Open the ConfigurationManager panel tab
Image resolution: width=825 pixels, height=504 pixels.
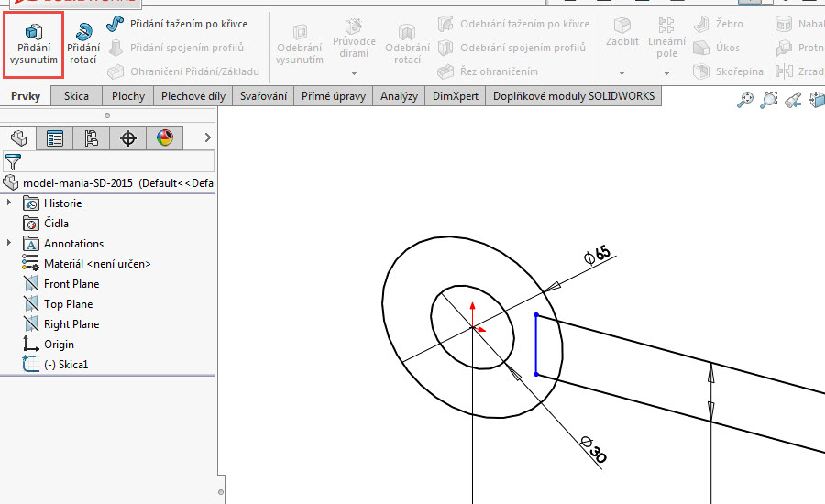[91, 138]
